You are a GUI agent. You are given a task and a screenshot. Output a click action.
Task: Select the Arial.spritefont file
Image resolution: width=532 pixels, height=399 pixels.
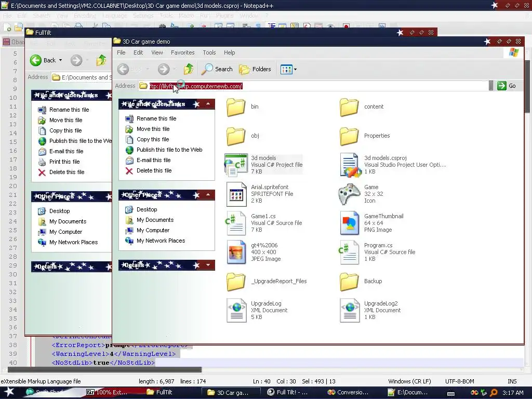point(260,194)
